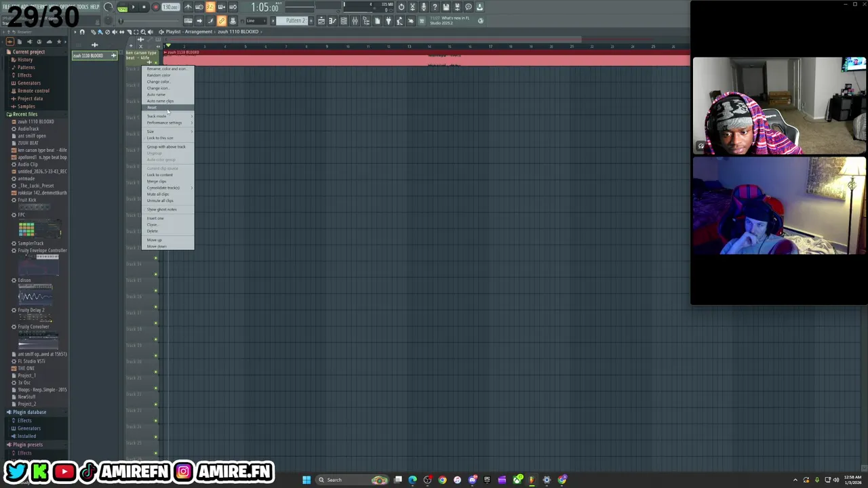Open Windows Start button
This screenshot has width=868, height=488.
[307, 480]
